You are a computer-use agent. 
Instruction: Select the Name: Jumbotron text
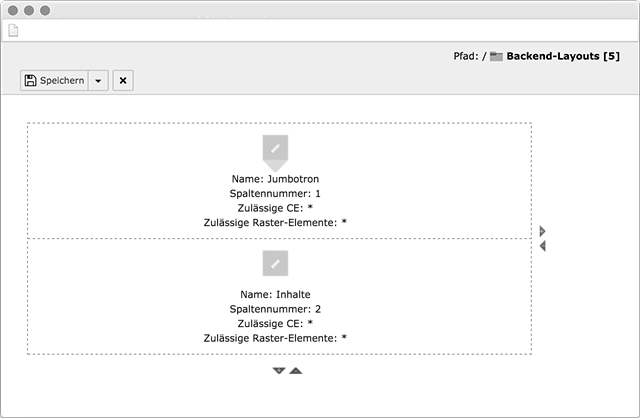coord(275,179)
